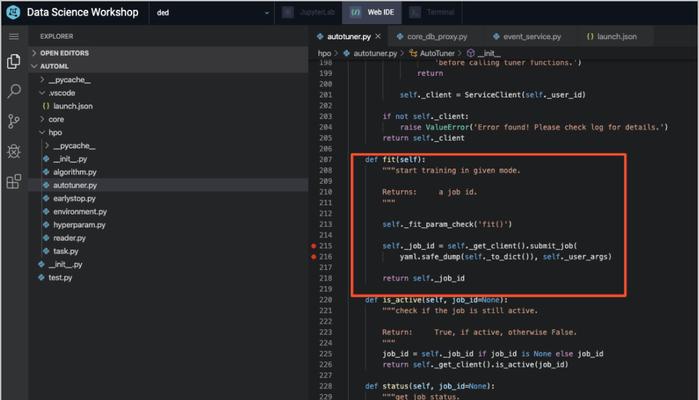Screen dimensions: 699x400
Task: Expand the OPEN EDITORS section
Action: pyautogui.click(x=169, y=53)
